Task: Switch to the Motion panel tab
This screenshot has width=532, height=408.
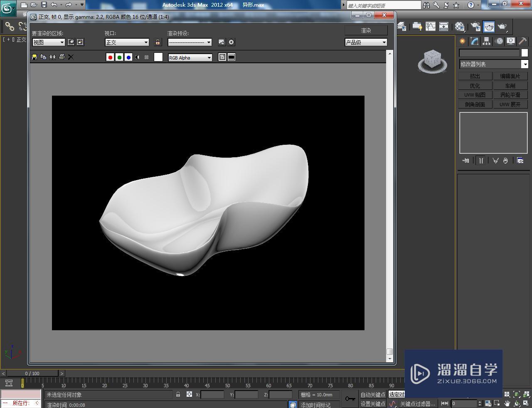Action: 499,41
